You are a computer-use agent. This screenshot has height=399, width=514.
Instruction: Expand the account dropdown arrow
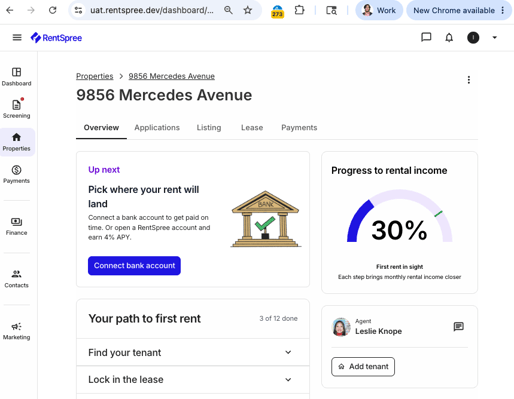pyautogui.click(x=495, y=38)
